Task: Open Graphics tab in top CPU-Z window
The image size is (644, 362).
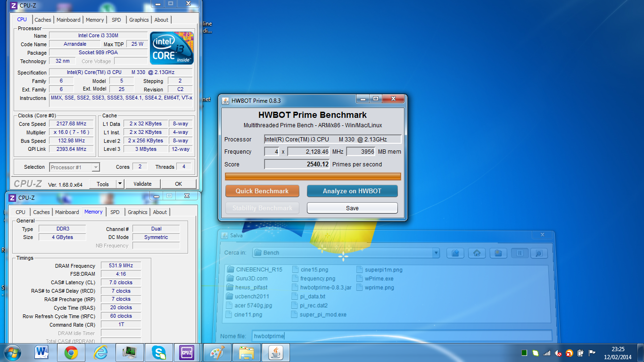Action: point(139,20)
